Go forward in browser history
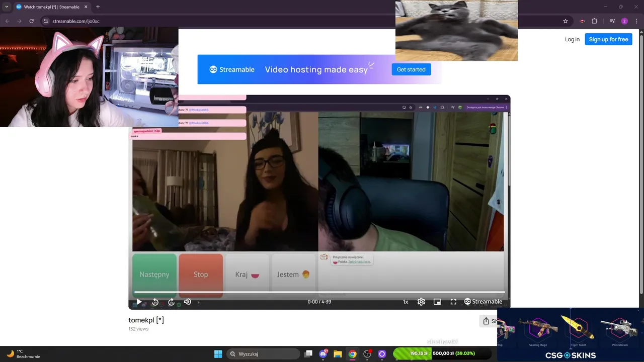This screenshot has height=362, width=644. pyautogui.click(x=19, y=21)
